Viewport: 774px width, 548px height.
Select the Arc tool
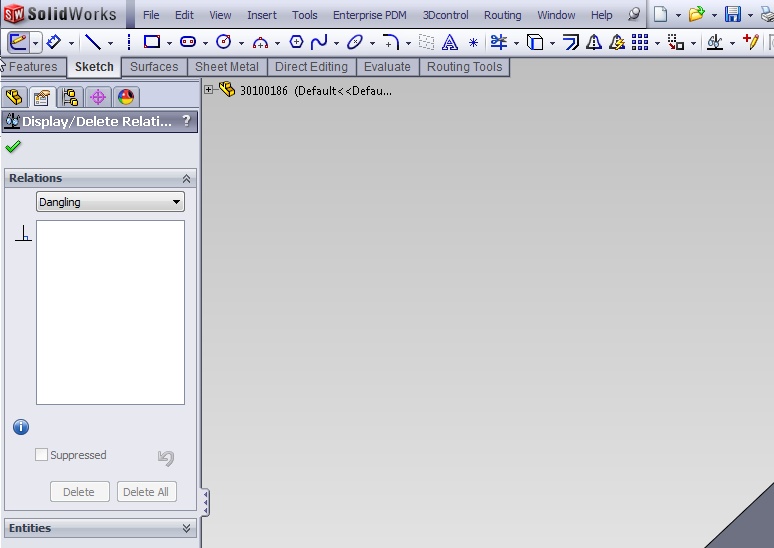point(260,43)
